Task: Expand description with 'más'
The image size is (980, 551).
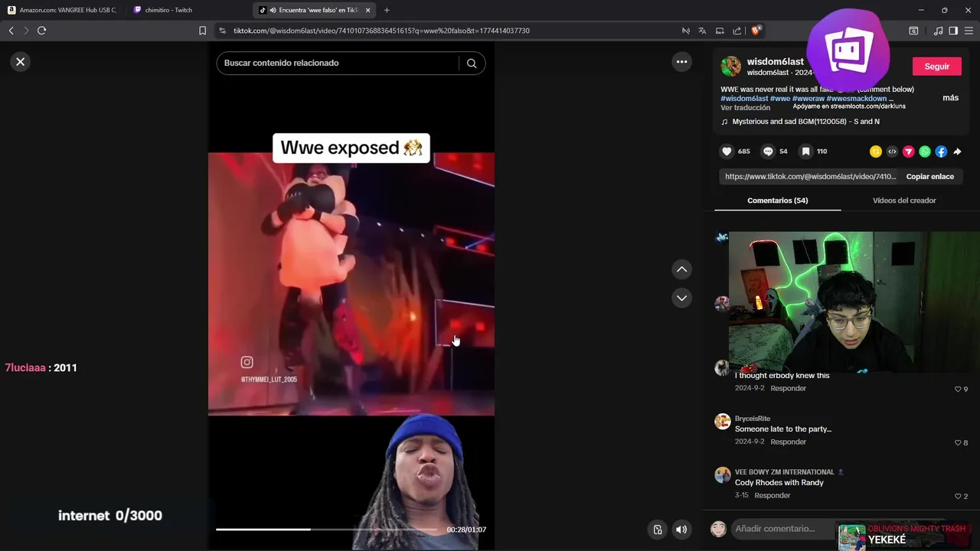Action: pos(950,98)
